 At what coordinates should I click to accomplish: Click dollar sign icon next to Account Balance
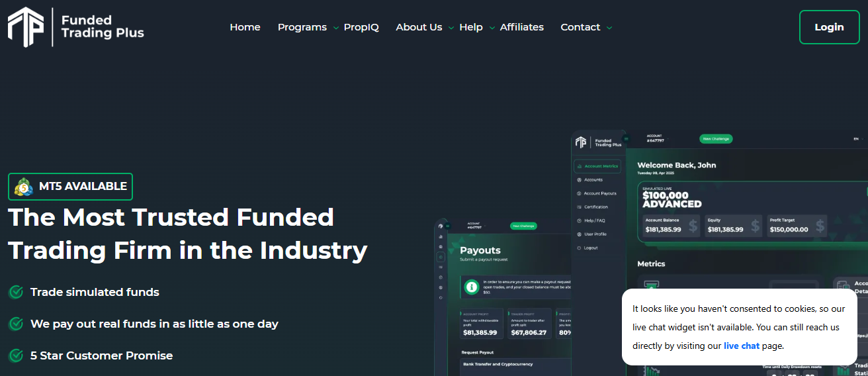coord(693,226)
